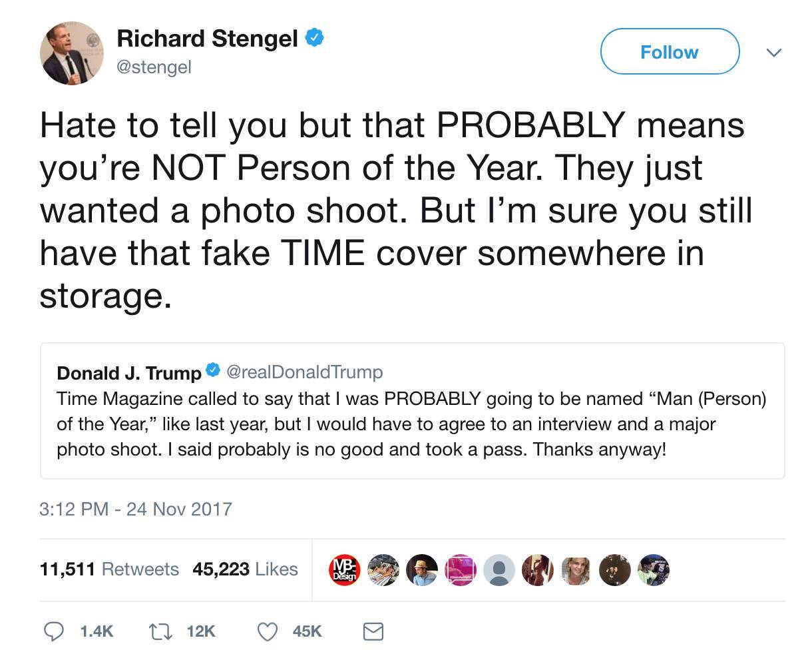Open the 3:12 PM - 24 Nov 2017 timestamp

136,509
